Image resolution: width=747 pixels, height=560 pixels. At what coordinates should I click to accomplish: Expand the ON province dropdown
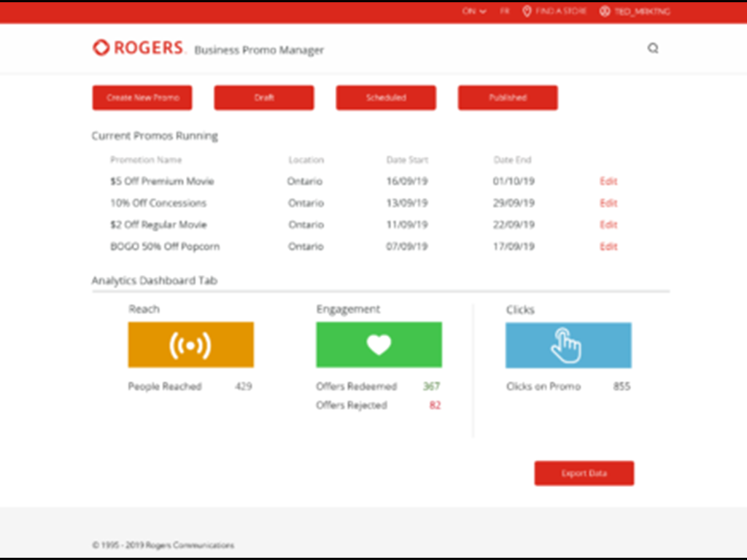[474, 11]
